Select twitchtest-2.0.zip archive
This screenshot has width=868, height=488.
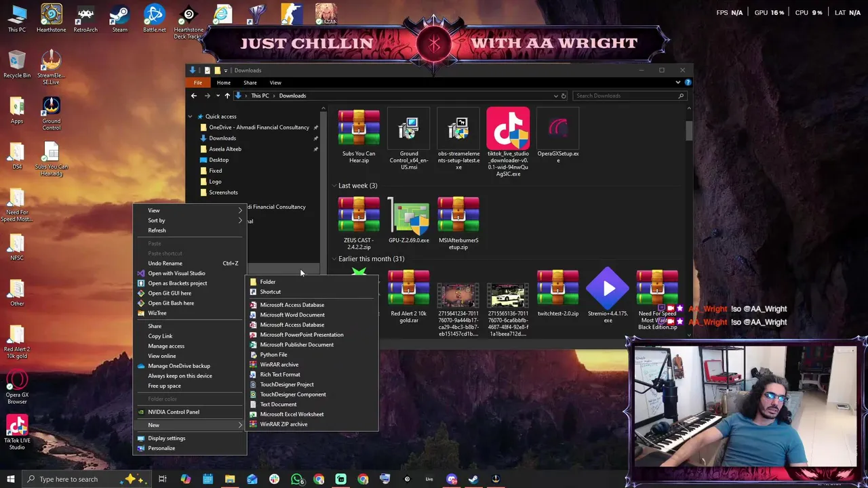558,293
